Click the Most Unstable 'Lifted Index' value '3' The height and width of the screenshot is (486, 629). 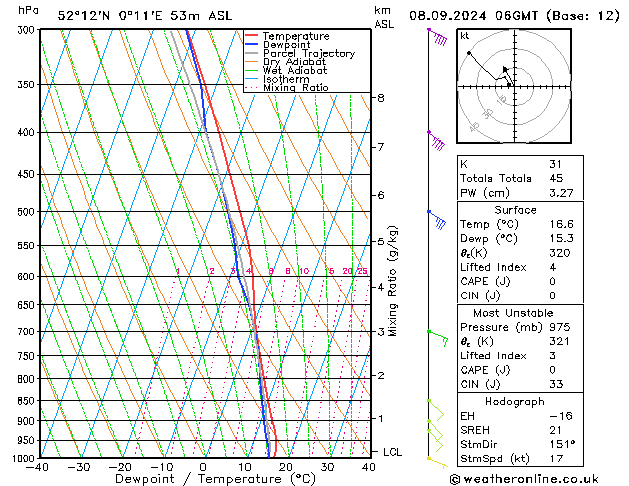point(553,356)
